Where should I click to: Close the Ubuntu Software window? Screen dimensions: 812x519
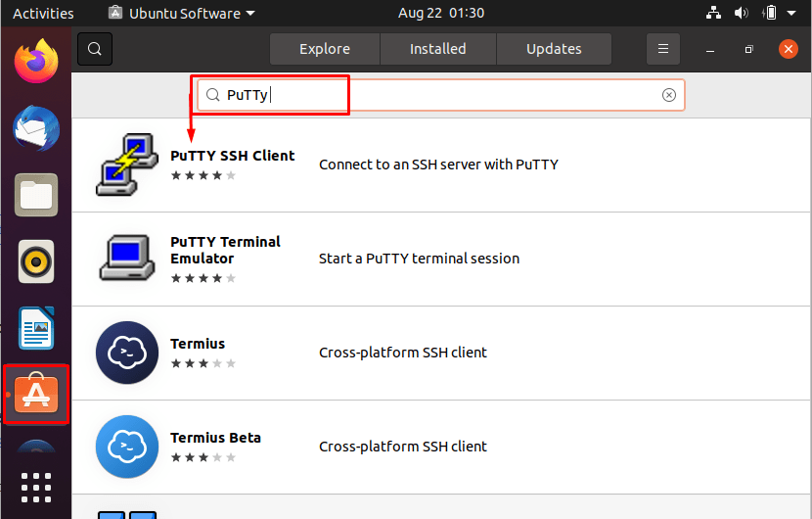(789, 49)
